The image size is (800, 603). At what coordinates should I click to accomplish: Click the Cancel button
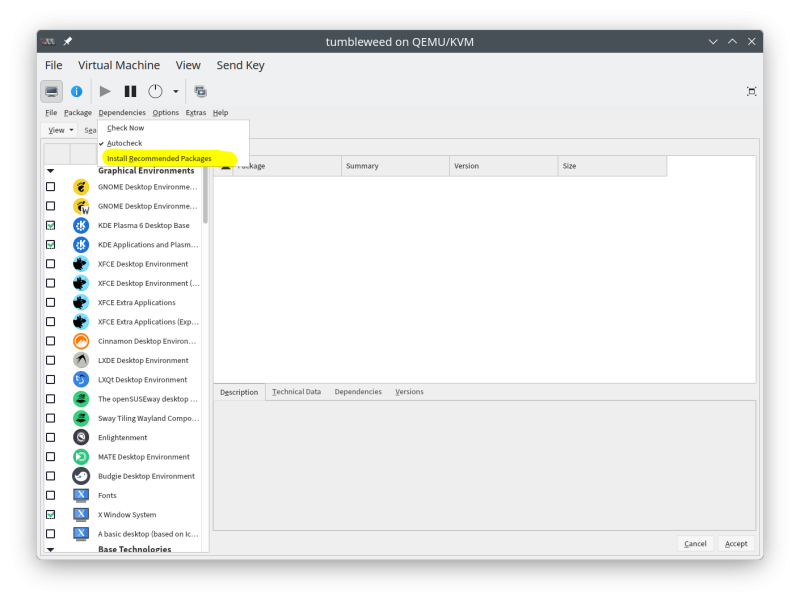click(695, 544)
